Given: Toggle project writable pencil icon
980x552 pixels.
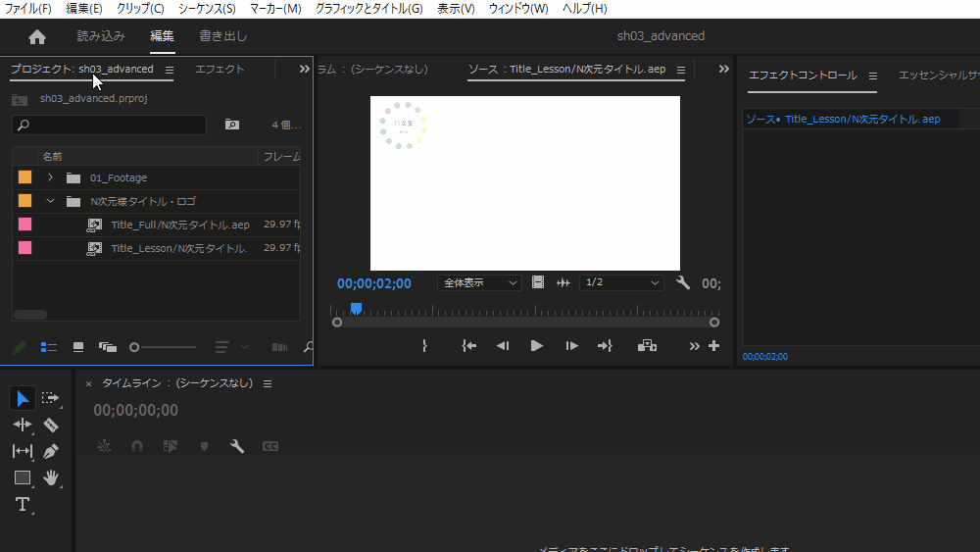Looking at the screenshot, I should [20, 347].
